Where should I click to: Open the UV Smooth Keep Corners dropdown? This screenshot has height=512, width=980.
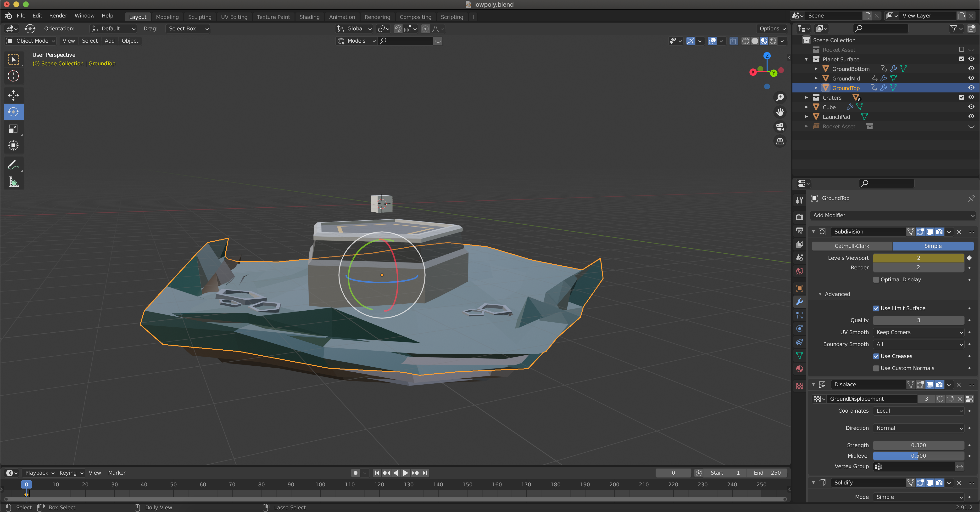(918, 332)
